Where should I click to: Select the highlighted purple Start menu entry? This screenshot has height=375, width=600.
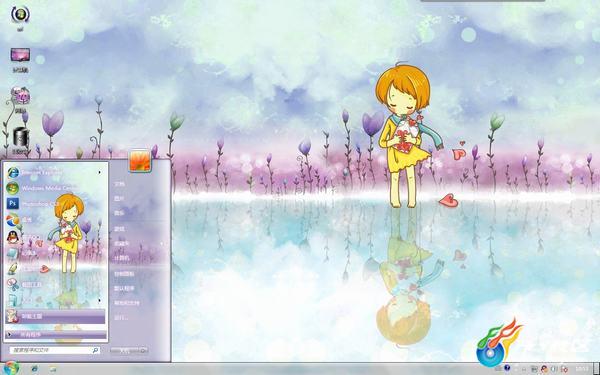55,316
